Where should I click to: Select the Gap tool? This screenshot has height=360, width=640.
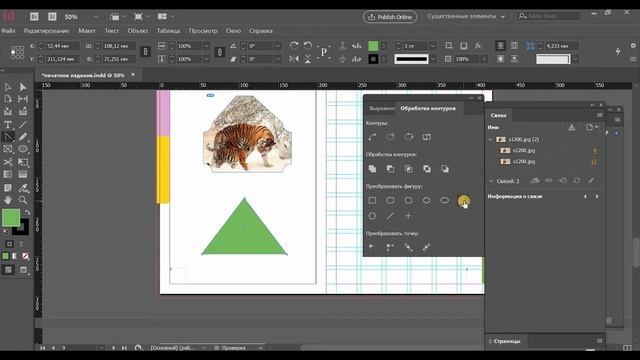(23, 99)
